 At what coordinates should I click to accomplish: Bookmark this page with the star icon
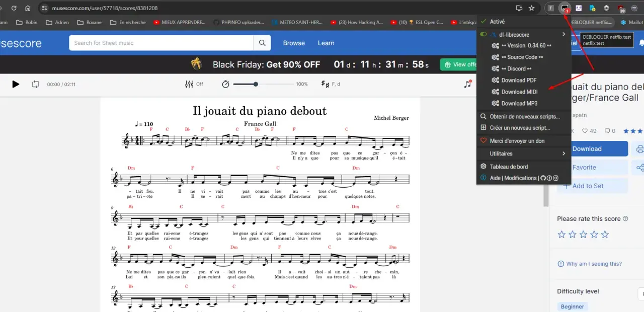pos(531,8)
